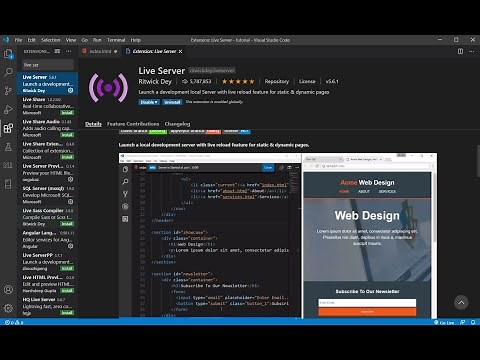Open the File menu

[x=18, y=40]
